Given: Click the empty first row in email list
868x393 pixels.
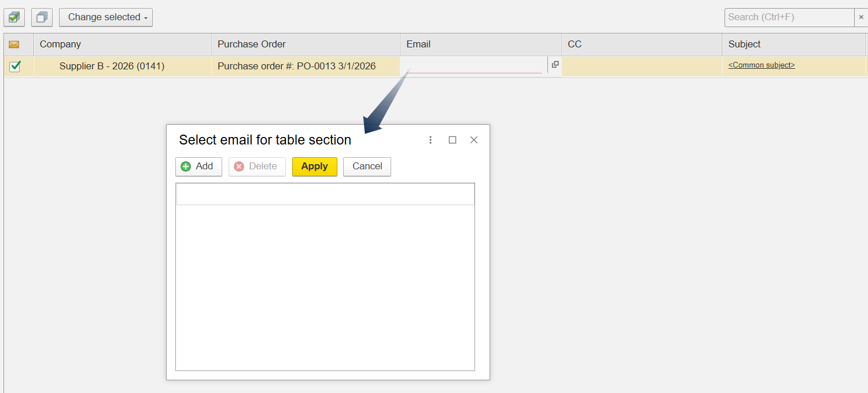Looking at the screenshot, I should pyautogui.click(x=325, y=194).
